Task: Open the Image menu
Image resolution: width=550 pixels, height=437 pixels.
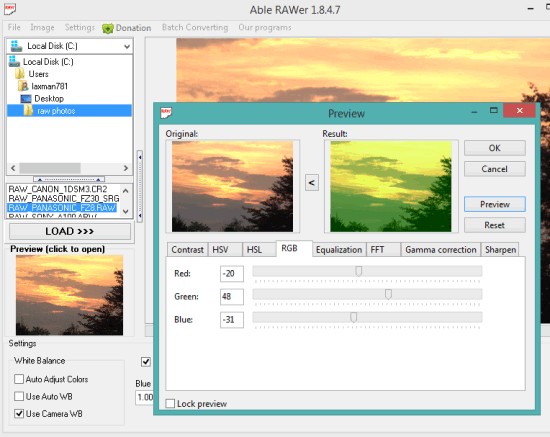Action: 42,27
